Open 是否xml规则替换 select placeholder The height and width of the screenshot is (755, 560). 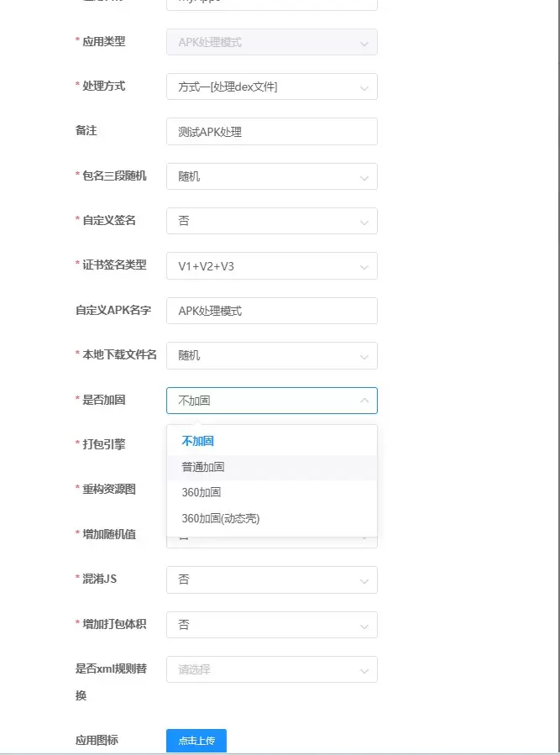click(271, 669)
